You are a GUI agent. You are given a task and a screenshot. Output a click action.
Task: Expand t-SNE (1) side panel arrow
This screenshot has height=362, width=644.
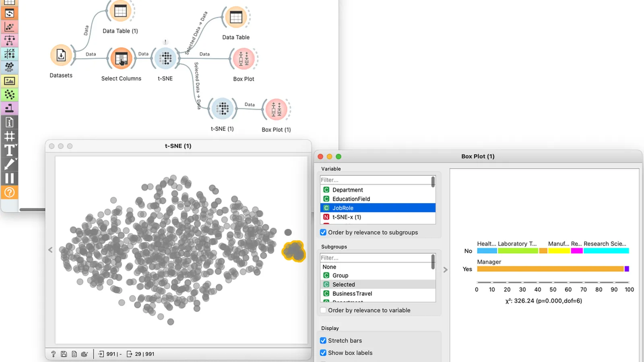coord(50,250)
